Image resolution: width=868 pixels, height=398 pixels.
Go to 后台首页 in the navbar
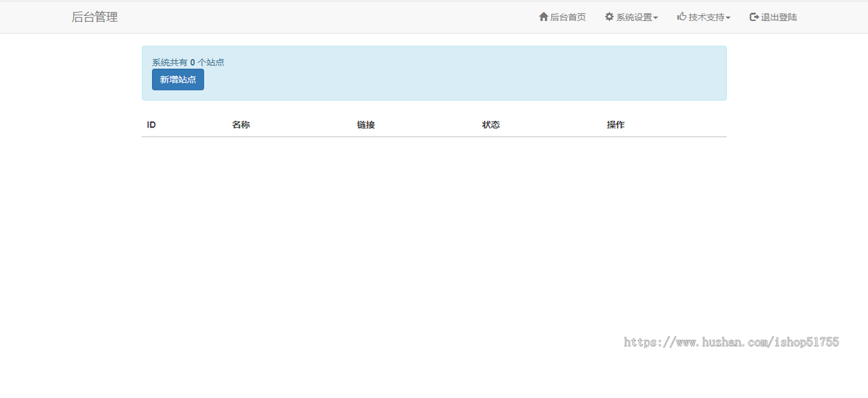click(x=563, y=17)
